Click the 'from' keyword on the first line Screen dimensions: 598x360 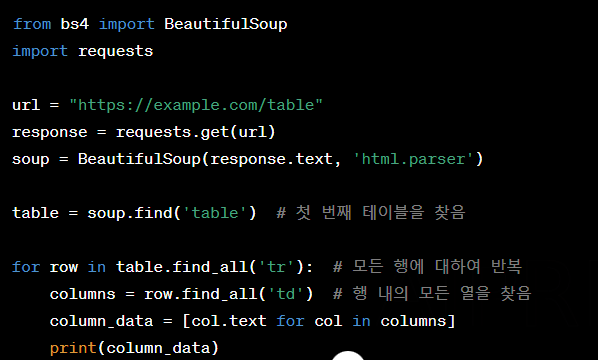click(x=32, y=24)
